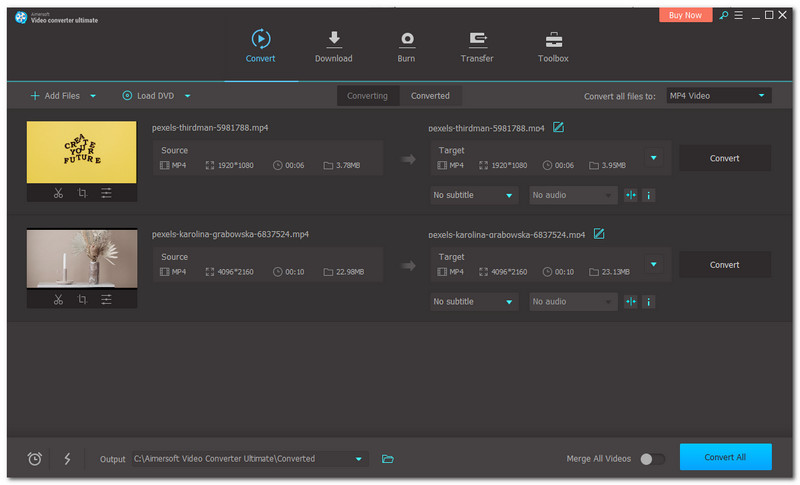
Task: Expand the MP4 Video output format dropdown
Action: pyautogui.click(x=718, y=96)
